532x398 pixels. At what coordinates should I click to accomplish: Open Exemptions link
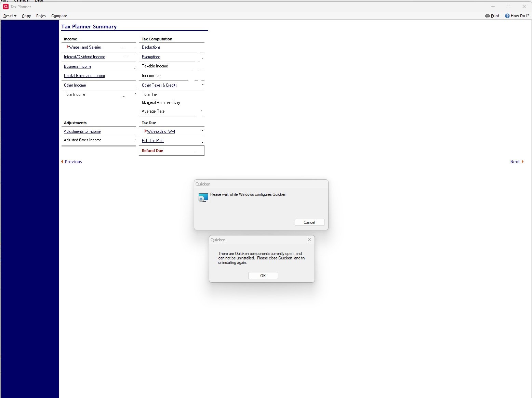[151, 57]
